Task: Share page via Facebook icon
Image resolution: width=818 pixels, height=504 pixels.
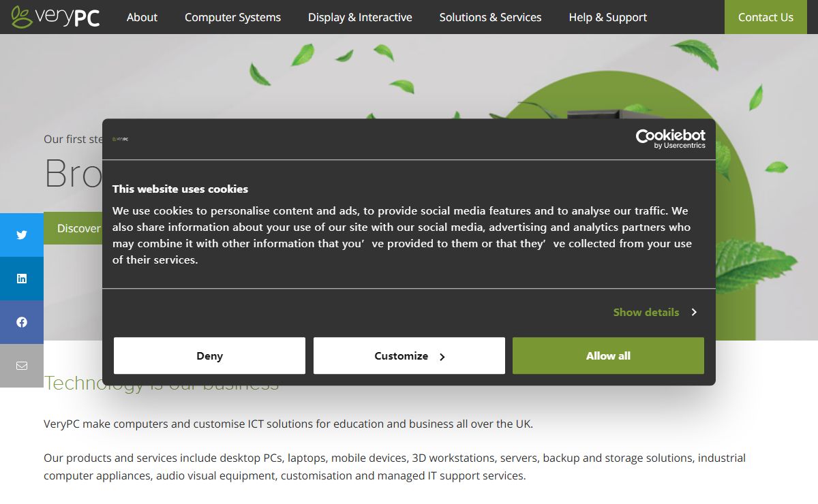Action: pyautogui.click(x=22, y=322)
